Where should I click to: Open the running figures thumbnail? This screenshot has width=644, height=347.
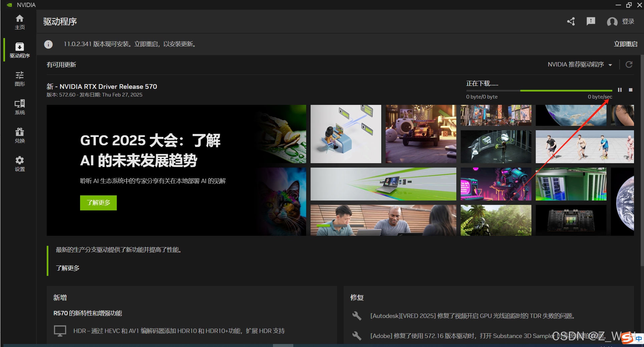coord(585,147)
